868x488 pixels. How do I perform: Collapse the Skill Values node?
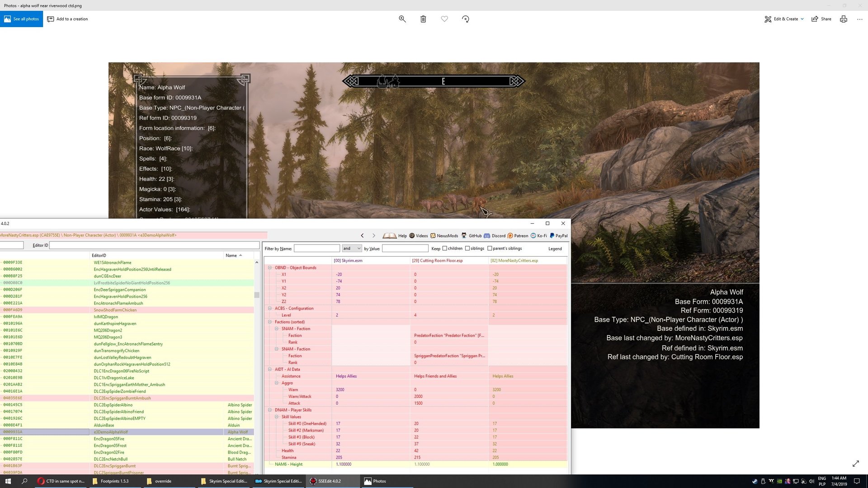click(277, 417)
